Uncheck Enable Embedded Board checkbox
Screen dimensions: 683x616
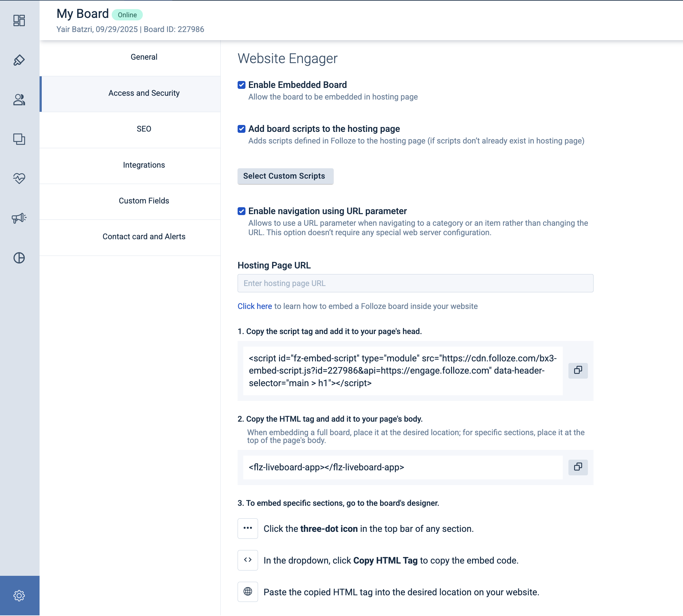pos(242,85)
